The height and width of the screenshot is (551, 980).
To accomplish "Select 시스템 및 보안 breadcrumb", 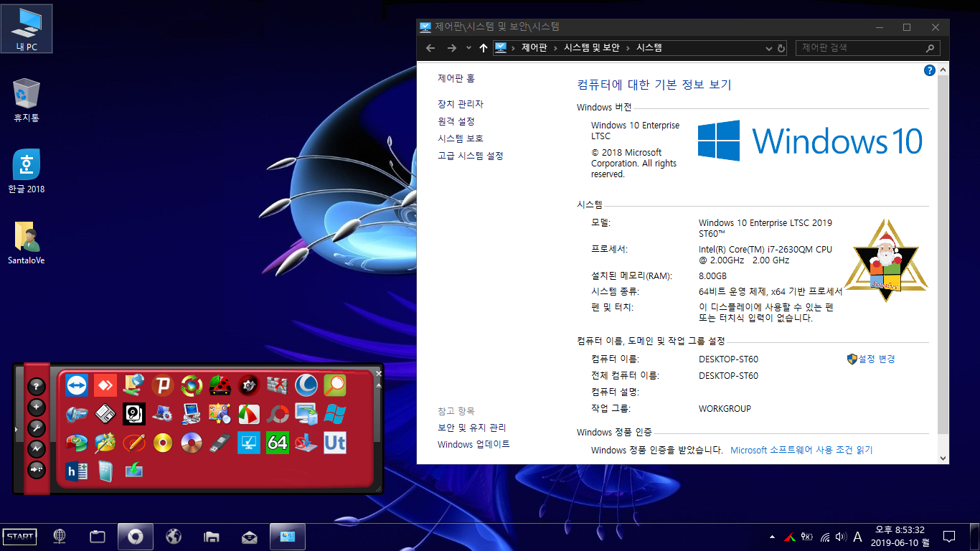I will (x=592, y=48).
